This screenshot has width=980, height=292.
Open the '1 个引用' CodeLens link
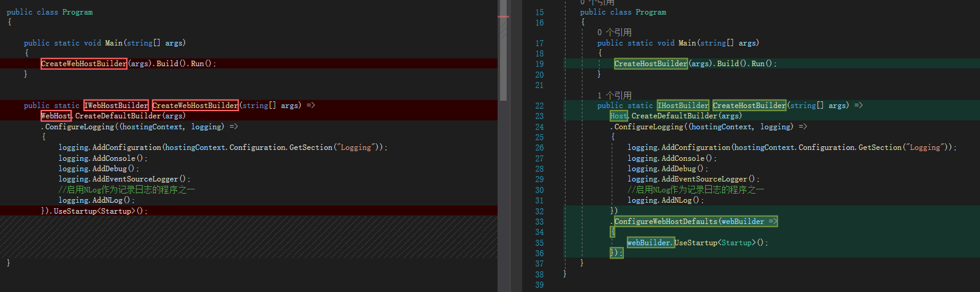coord(614,95)
